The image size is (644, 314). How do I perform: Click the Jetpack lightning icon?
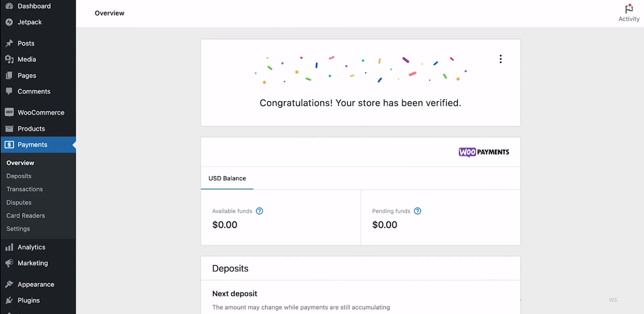[x=9, y=23]
